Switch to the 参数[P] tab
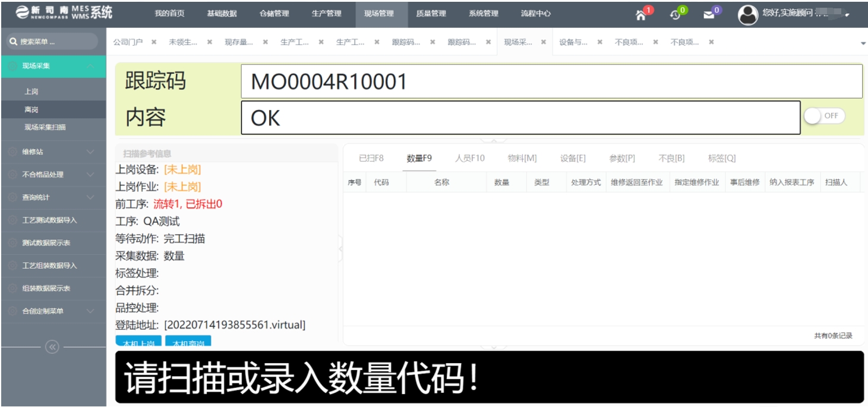The height and width of the screenshot is (407, 868). tap(622, 158)
